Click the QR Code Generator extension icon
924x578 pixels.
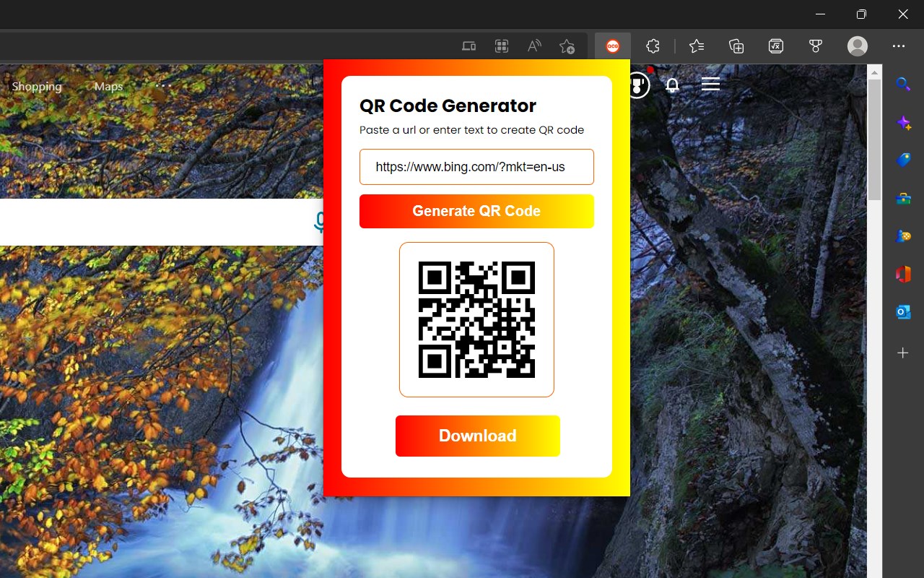click(613, 46)
